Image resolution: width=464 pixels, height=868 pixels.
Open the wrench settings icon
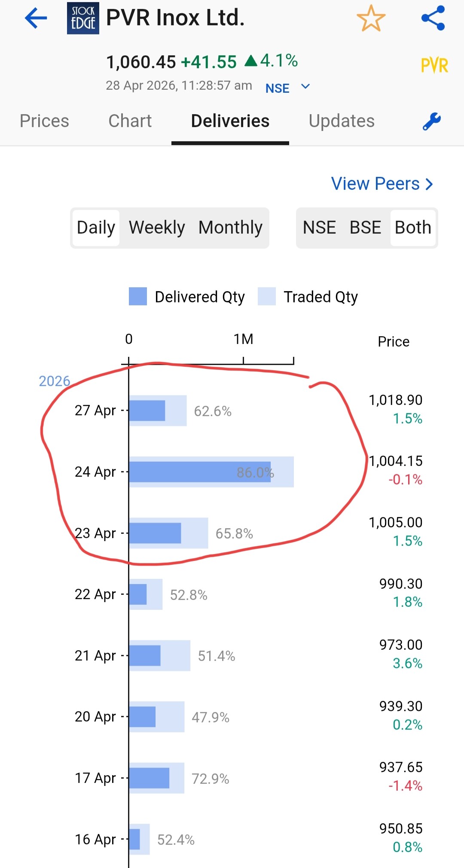click(x=432, y=121)
